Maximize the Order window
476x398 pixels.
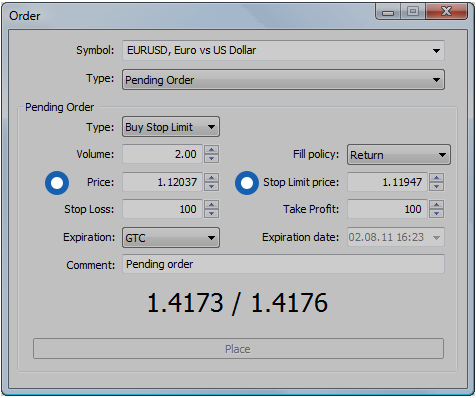413,12
